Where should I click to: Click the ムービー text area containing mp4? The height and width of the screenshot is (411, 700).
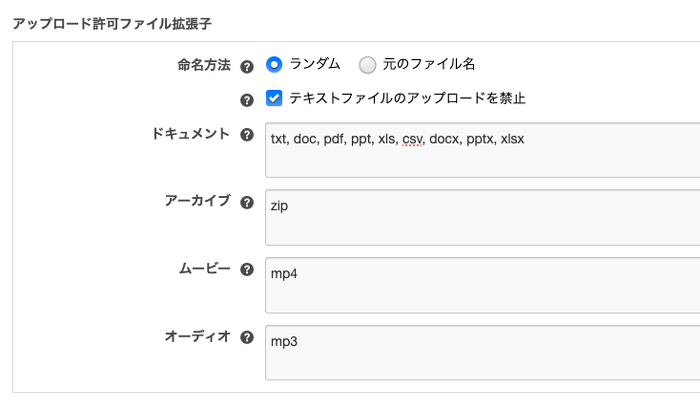pyautogui.click(x=482, y=285)
